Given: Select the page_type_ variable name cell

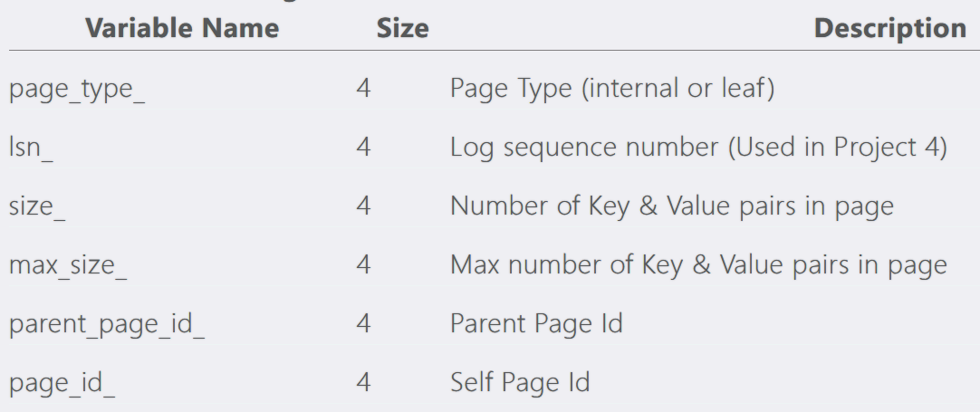Looking at the screenshot, I should 77,90.
